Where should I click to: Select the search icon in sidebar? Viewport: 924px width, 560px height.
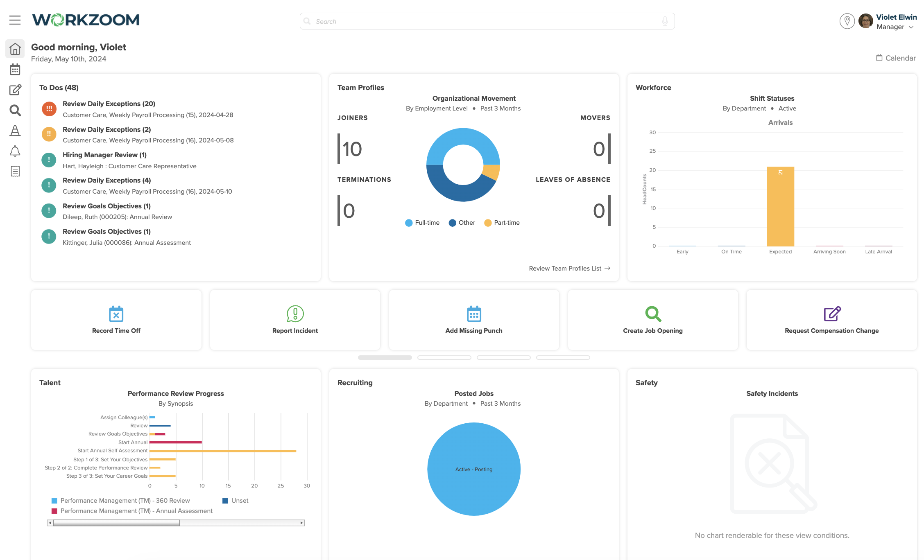(x=15, y=110)
